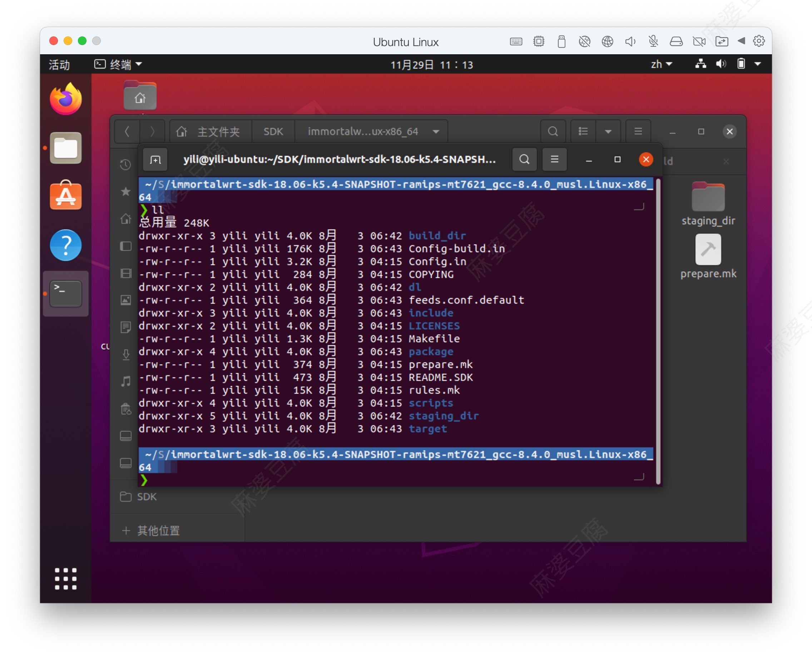Click "Config-build.in" in the terminal listing

click(457, 249)
